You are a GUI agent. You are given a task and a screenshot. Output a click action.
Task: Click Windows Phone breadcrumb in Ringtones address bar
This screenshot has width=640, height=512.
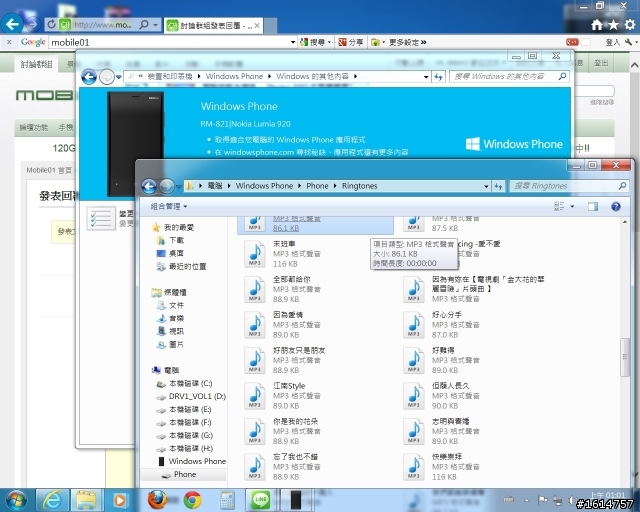264,186
